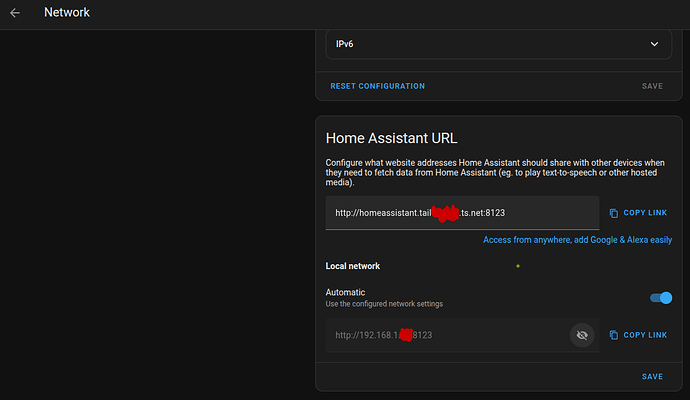The height and width of the screenshot is (400, 690).
Task: Toggle the Automatic local network switch
Action: (x=661, y=298)
